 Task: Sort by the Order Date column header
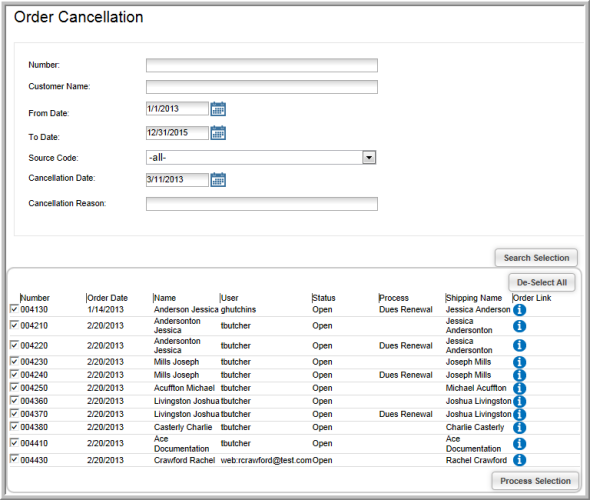[107, 298]
